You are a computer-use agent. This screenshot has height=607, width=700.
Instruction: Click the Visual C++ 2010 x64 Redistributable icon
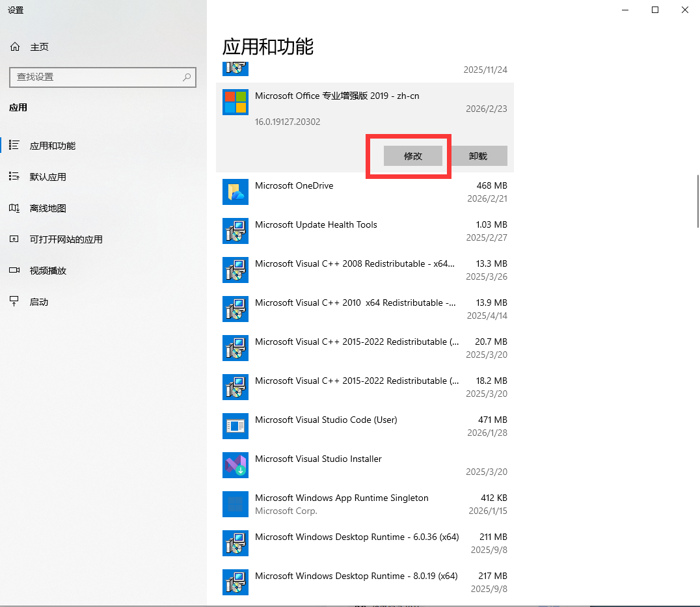(x=236, y=309)
